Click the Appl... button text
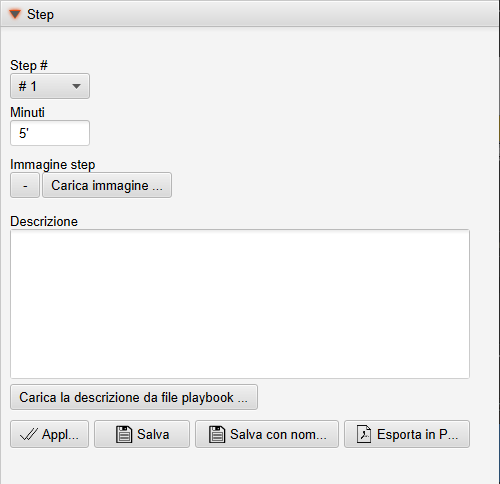Screen dimensions: 500x484 coord(60,434)
